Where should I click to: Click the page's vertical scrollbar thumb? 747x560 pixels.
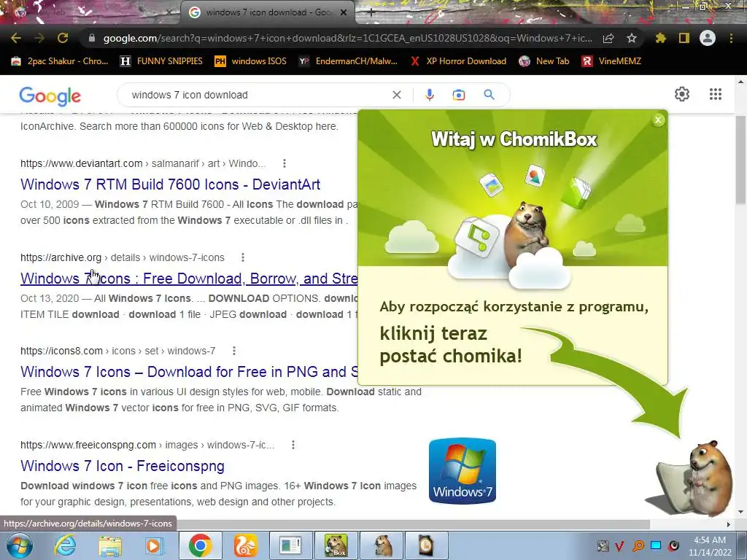741,160
